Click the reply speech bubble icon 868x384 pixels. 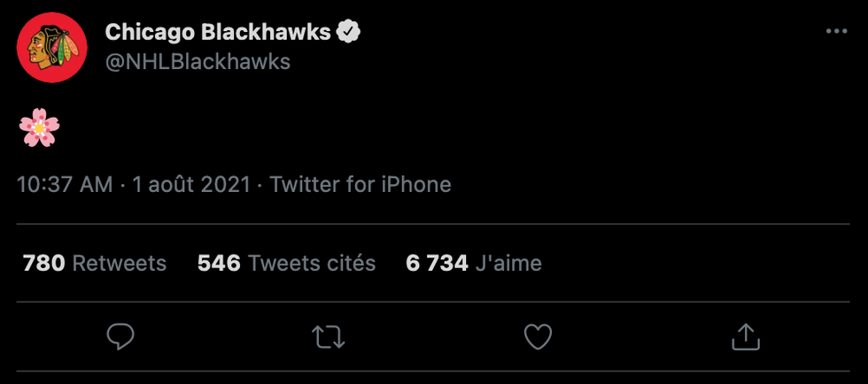click(120, 336)
